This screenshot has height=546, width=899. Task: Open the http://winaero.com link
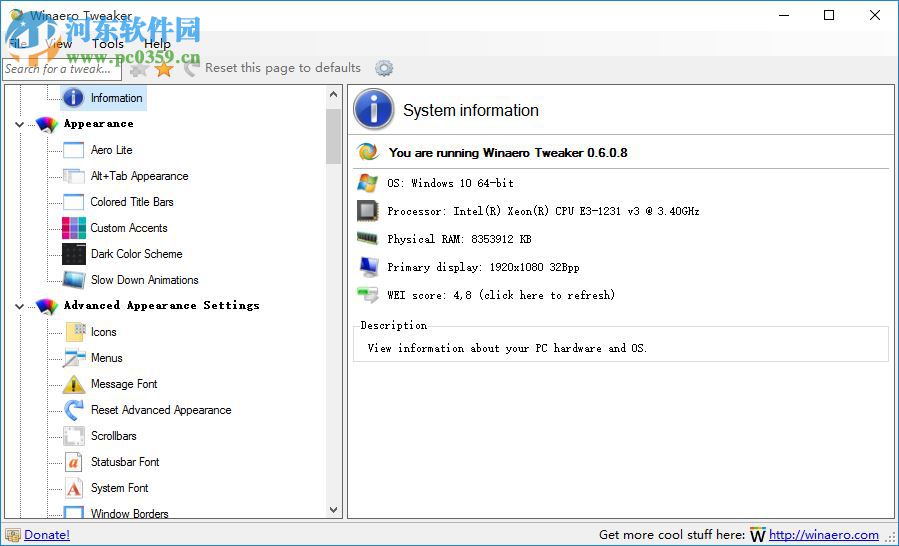(x=823, y=535)
